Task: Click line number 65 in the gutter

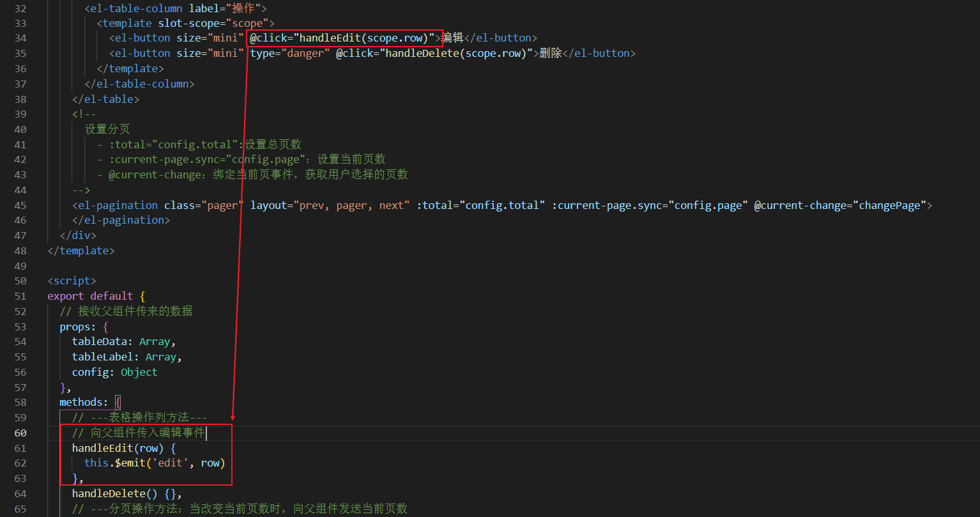Action: coord(20,509)
